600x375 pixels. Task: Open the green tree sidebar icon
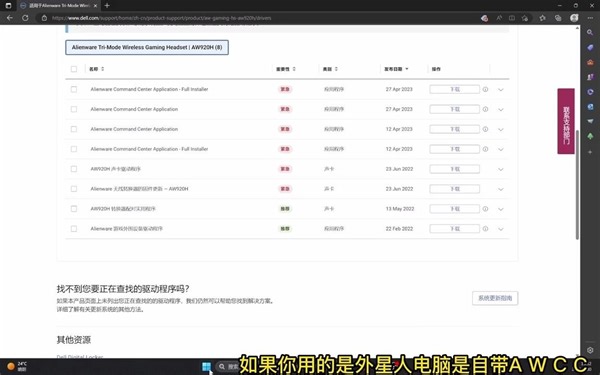pos(590,136)
